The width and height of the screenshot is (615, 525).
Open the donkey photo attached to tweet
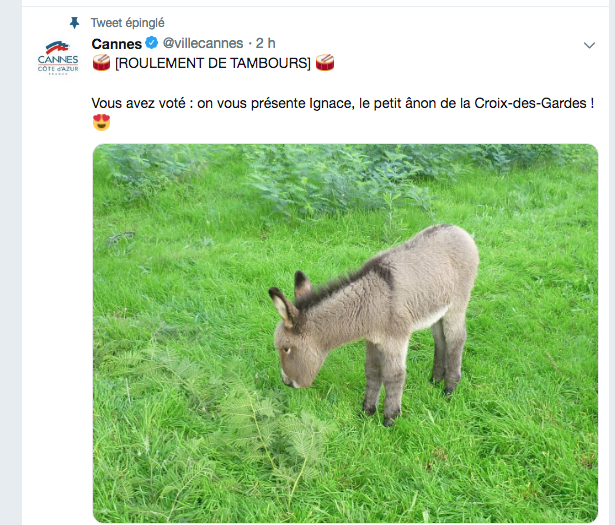point(345,333)
